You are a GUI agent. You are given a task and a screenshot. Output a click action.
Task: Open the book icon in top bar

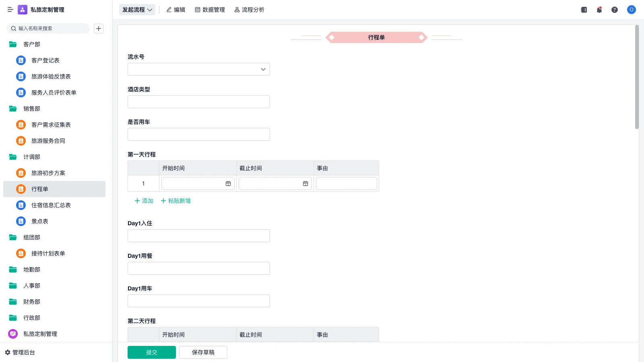pos(584,10)
